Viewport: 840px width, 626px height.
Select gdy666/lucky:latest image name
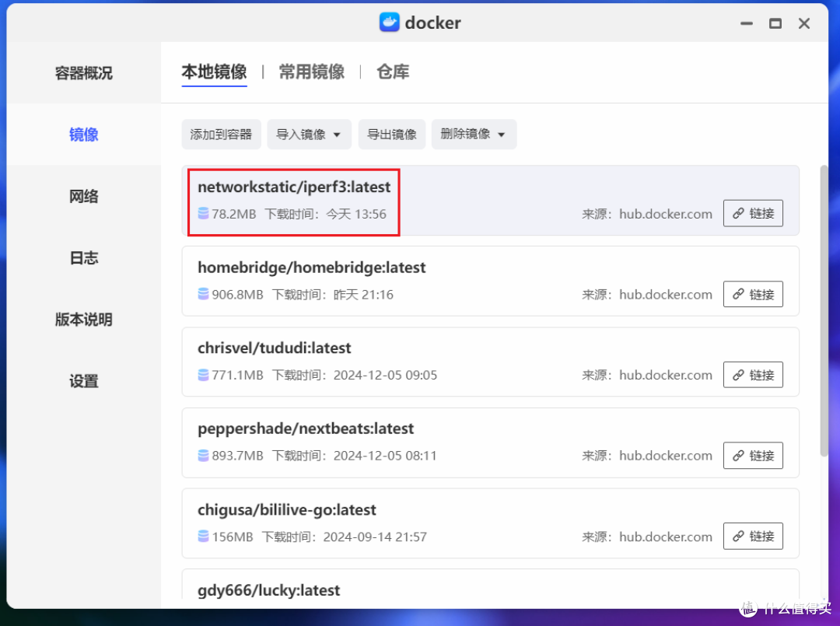(x=269, y=590)
